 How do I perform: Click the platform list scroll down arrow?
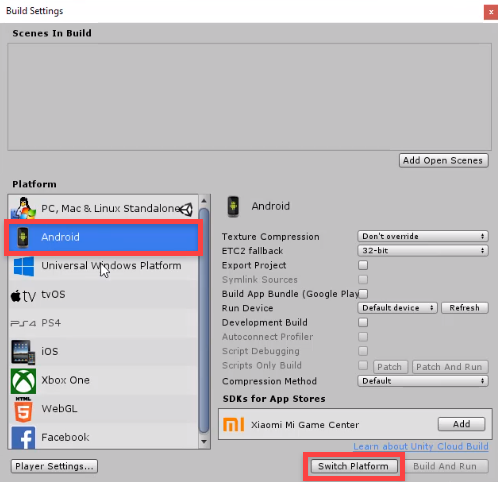click(x=204, y=442)
